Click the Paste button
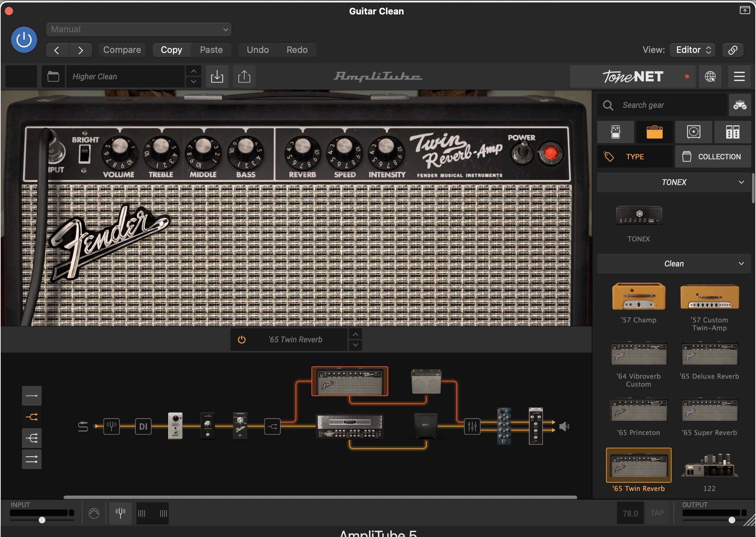This screenshot has width=756, height=537. pyautogui.click(x=211, y=50)
